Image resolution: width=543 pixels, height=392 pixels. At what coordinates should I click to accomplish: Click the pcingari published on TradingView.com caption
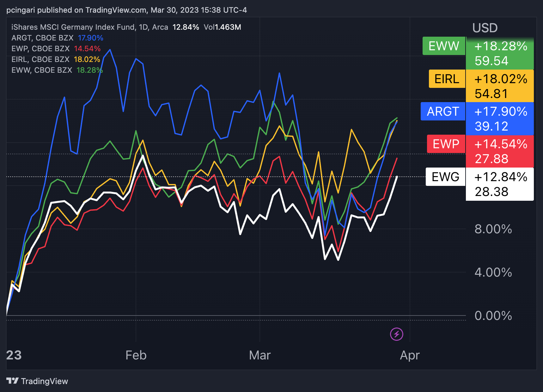126,10
